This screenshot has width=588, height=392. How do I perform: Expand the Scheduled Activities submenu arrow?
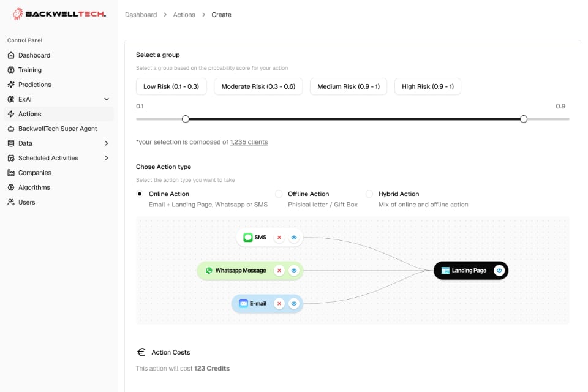click(107, 158)
